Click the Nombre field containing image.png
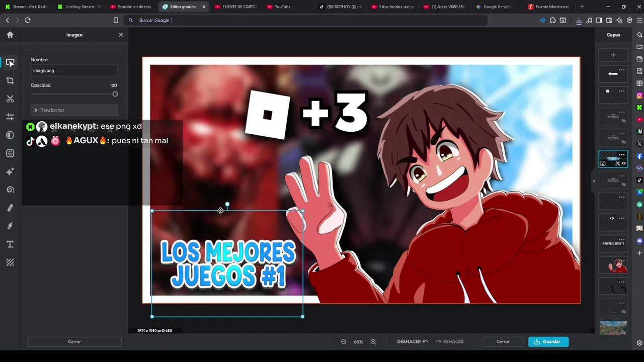This screenshot has width=644, height=362. (74, 70)
